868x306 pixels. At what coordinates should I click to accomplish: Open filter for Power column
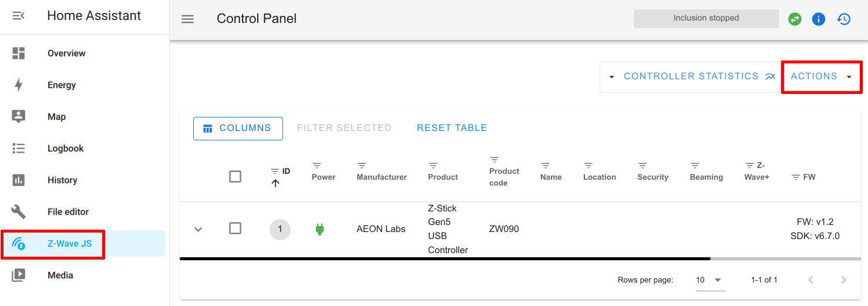[x=317, y=166]
